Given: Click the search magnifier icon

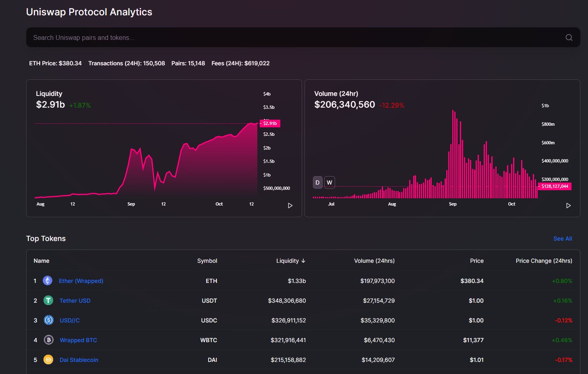Looking at the screenshot, I should coord(569,37).
